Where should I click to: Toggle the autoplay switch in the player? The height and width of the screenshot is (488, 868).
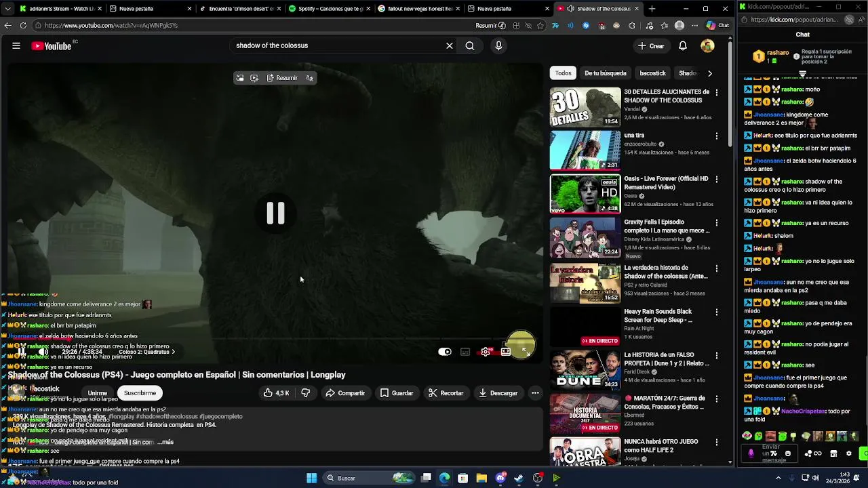pyautogui.click(x=445, y=352)
